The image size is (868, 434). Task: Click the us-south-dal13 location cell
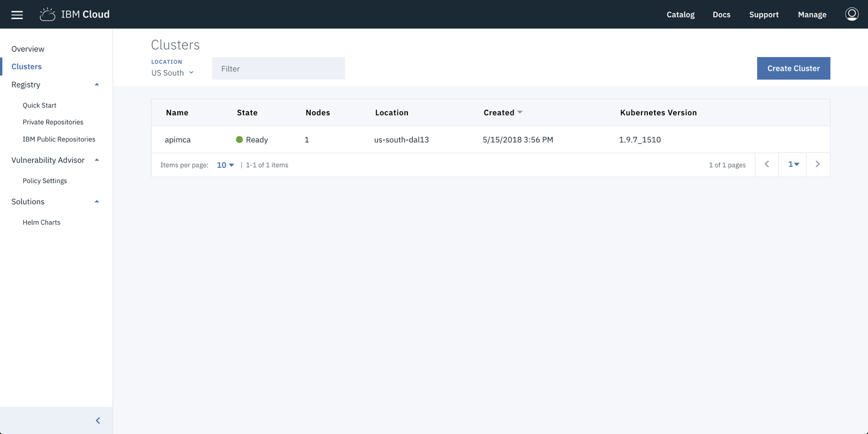401,140
